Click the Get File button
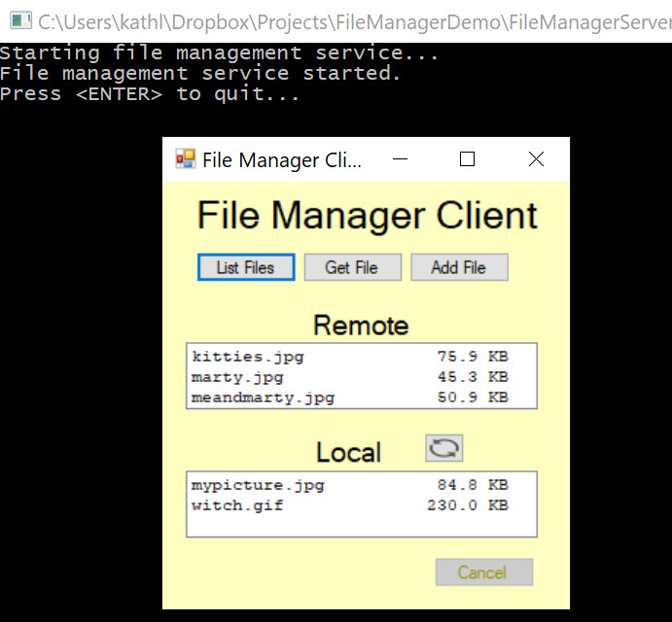Image resolution: width=672 pixels, height=622 pixels. click(x=353, y=267)
